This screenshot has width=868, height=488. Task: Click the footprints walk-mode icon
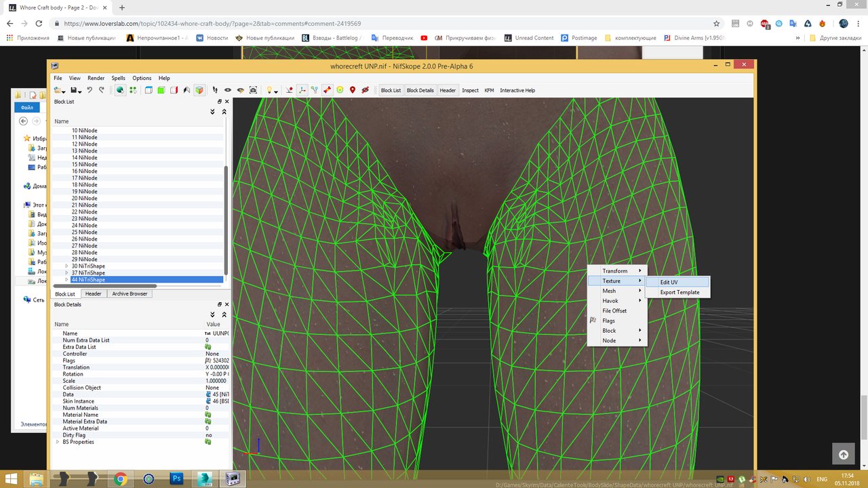[x=215, y=90]
